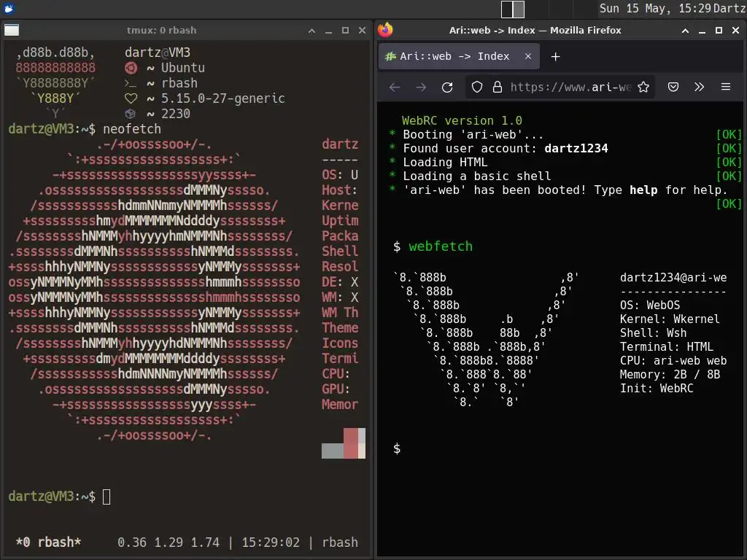Click the 'Memor' label in neofetch info
The height and width of the screenshot is (560, 747).
pyautogui.click(x=340, y=404)
